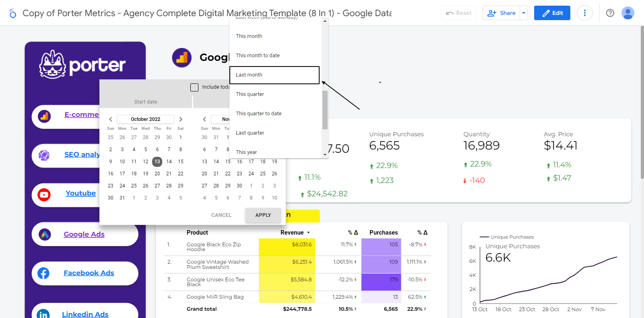
Task: Click the Avg. Price $14.41 scorecard
Action: coord(561,141)
